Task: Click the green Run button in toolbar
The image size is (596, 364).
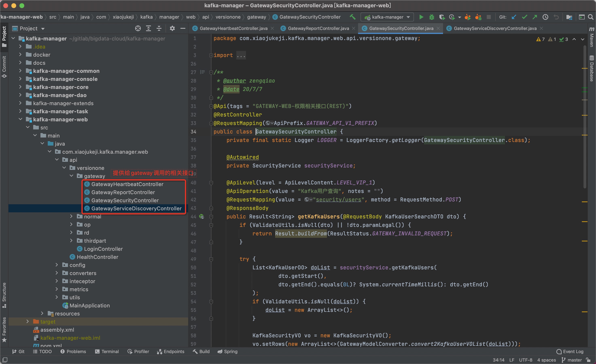Action: tap(421, 17)
